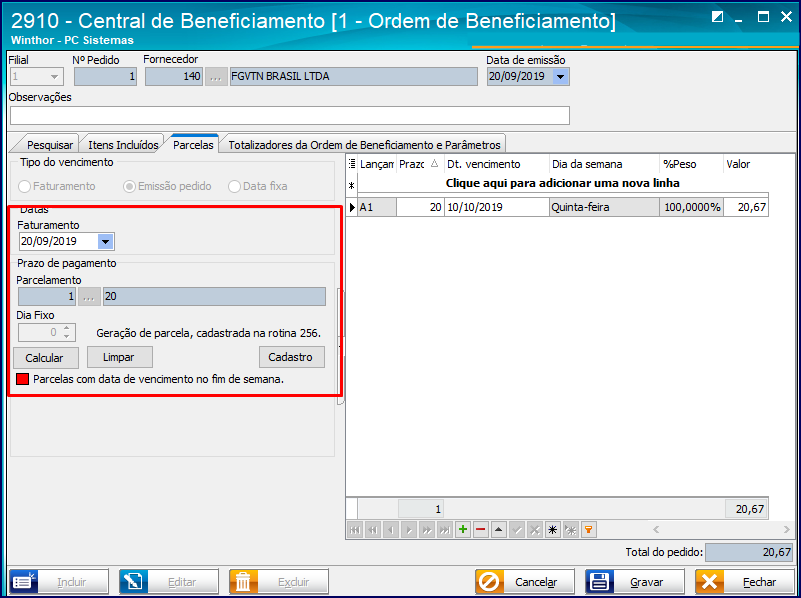Decrease Dia Fixo spinner value
This screenshot has height=598, width=801.
click(x=67, y=337)
